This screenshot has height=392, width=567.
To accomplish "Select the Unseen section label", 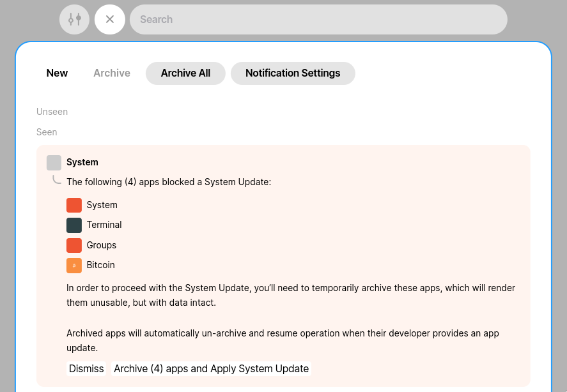I will pyautogui.click(x=52, y=112).
